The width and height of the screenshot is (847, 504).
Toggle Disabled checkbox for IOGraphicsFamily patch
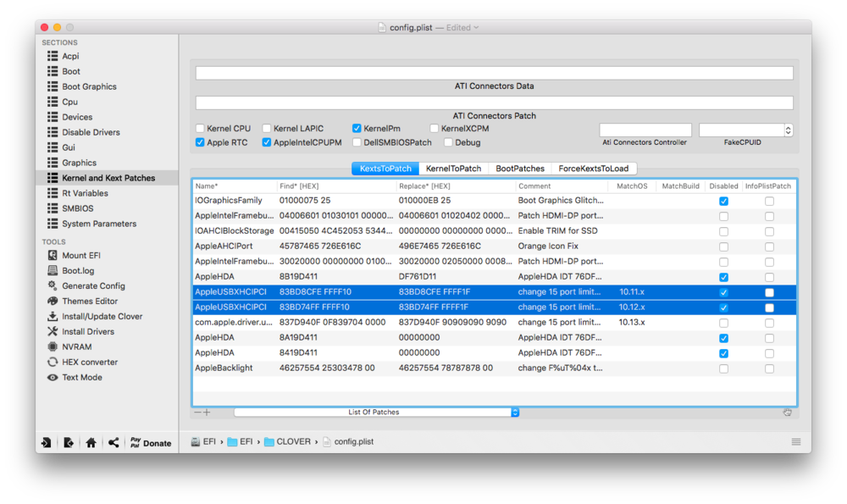click(723, 201)
